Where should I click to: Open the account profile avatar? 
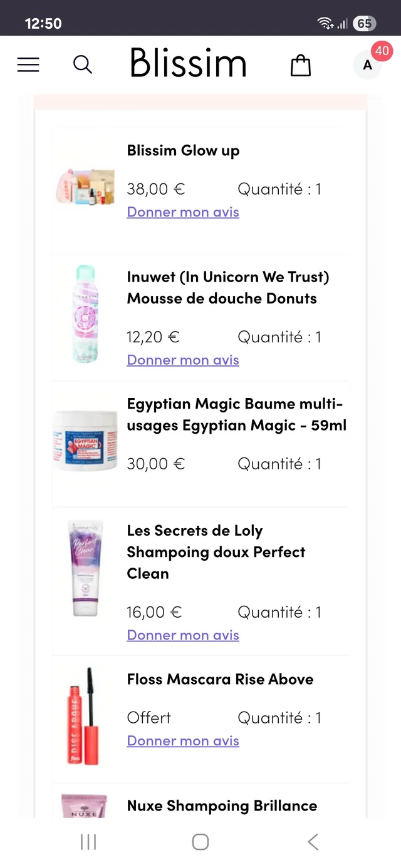coord(368,64)
